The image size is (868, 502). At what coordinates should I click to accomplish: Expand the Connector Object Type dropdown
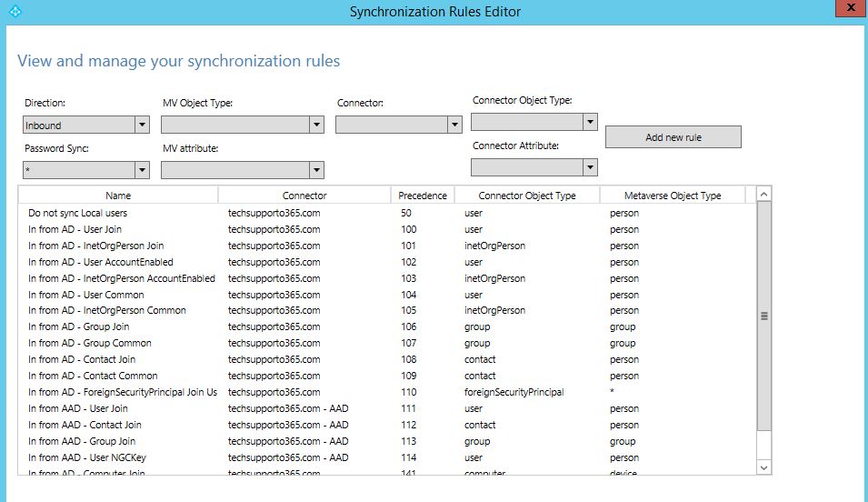(x=534, y=121)
